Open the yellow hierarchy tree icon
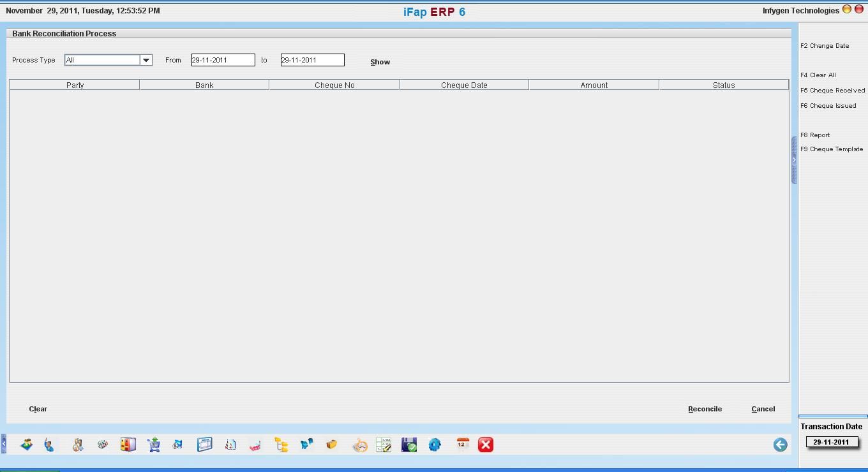 pyautogui.click(x=281, y=445)
